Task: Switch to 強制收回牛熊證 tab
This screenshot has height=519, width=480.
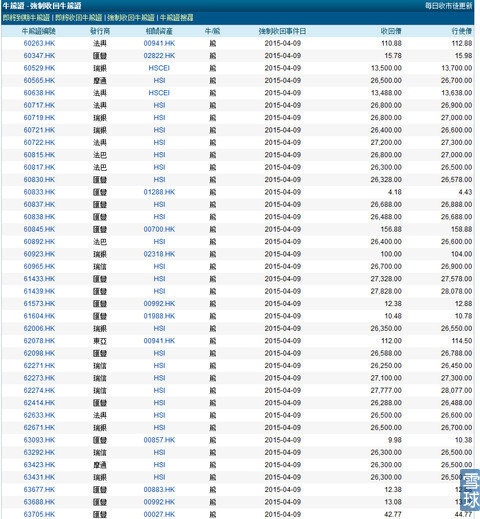Action: click(131, 18)
